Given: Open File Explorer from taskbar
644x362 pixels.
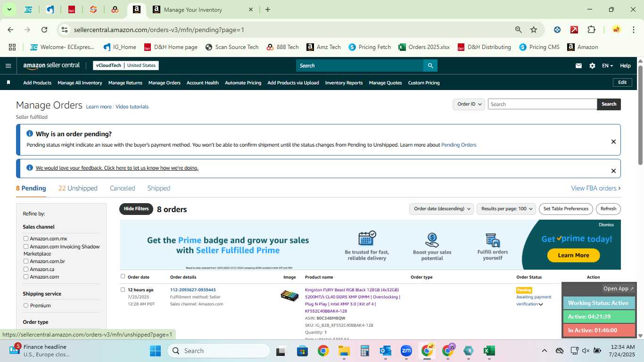Looking at the screenshot, I should (344, 351).
